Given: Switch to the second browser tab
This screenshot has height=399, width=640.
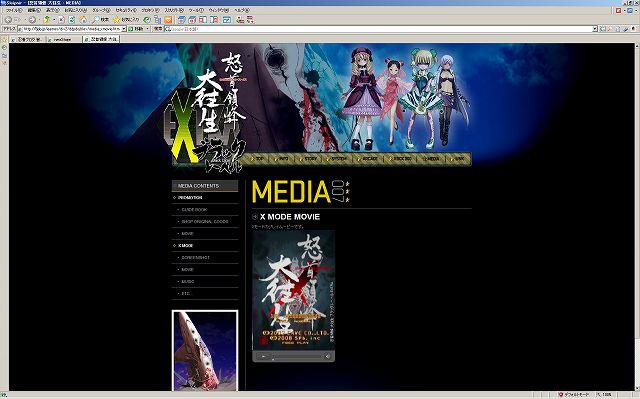Looking at the screenshot, I should 63,39.
